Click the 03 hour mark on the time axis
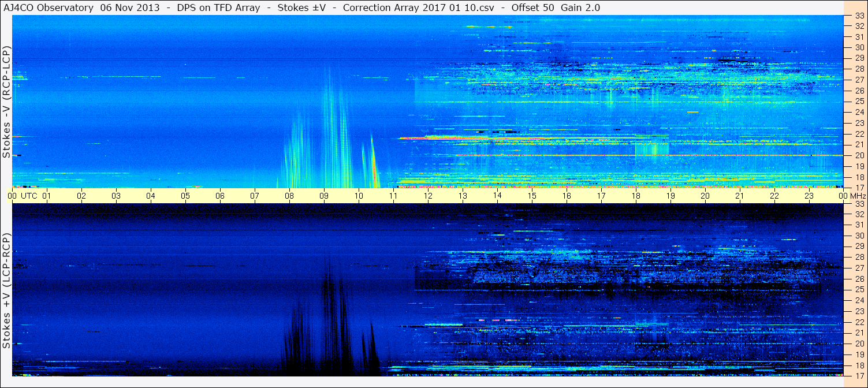 pos(116,196)
